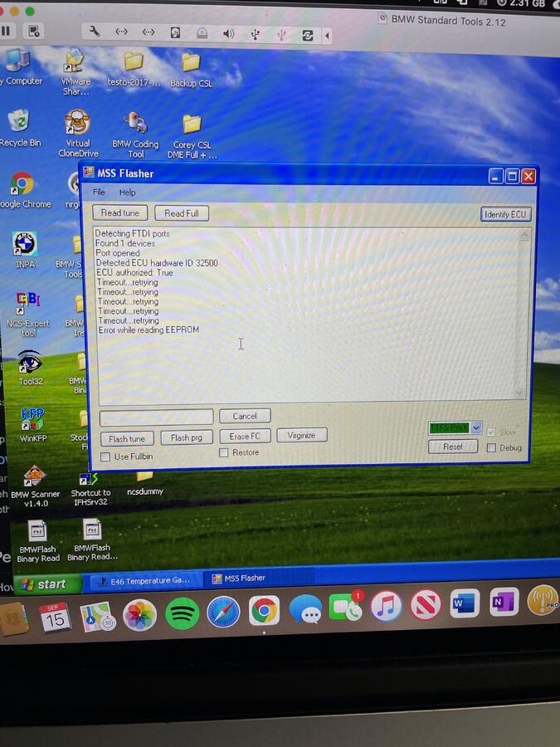Enable the Use Fullbin checkbox
This screenshot has width=560, height=747.
point(105,457)
